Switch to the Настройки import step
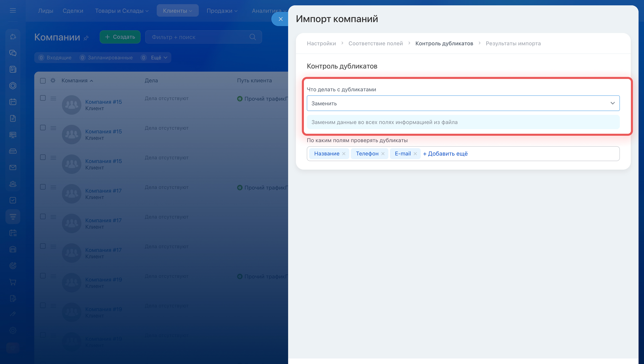Image resolution: width=644 pixels, height=364 pixels. click(321, 44)
